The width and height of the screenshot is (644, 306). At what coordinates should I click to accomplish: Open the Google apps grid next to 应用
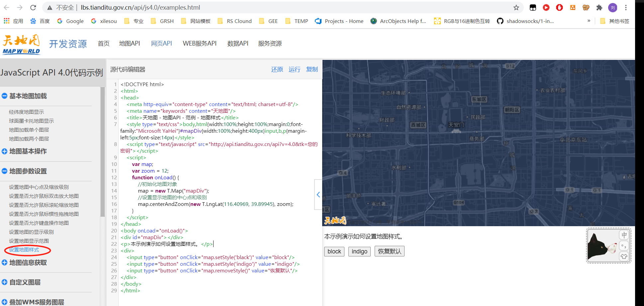point(6,21)
